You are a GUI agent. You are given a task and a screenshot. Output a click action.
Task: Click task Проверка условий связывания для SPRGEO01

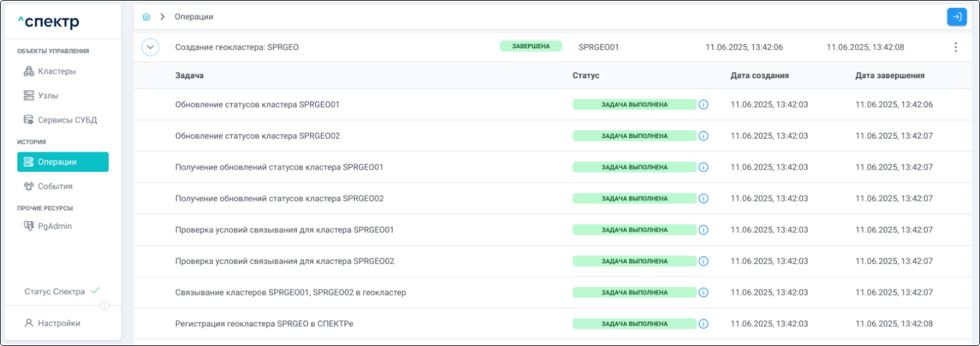click(x=285, y=230)
